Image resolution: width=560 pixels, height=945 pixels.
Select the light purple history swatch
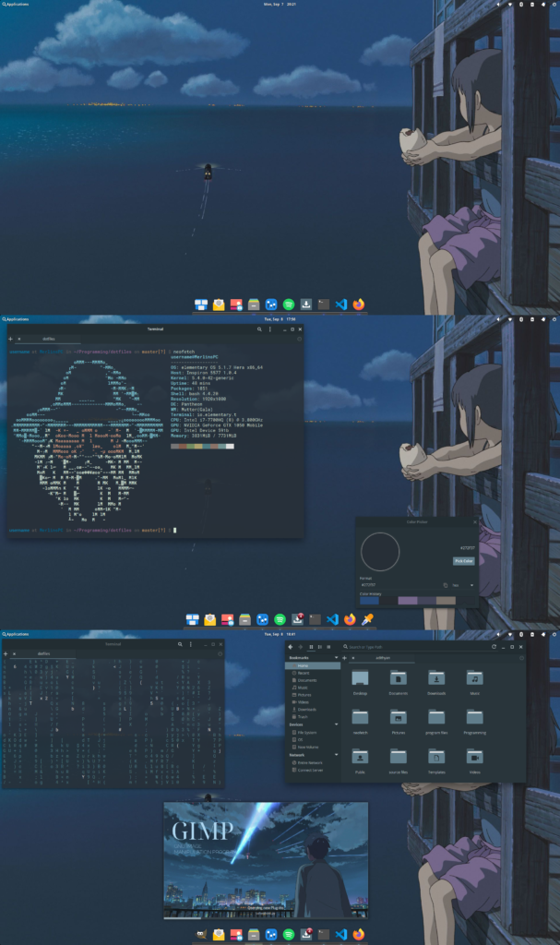click(x=408, y=600)
